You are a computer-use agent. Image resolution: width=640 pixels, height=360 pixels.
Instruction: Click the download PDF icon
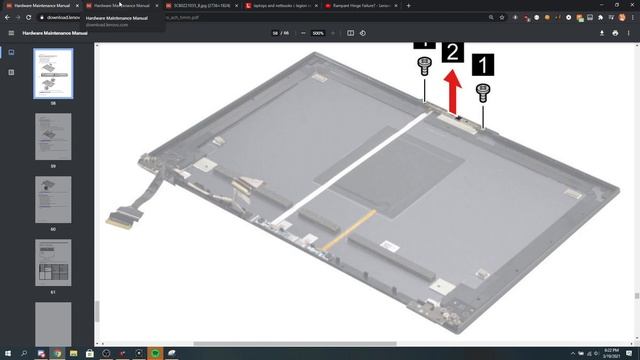pos(602,33)
